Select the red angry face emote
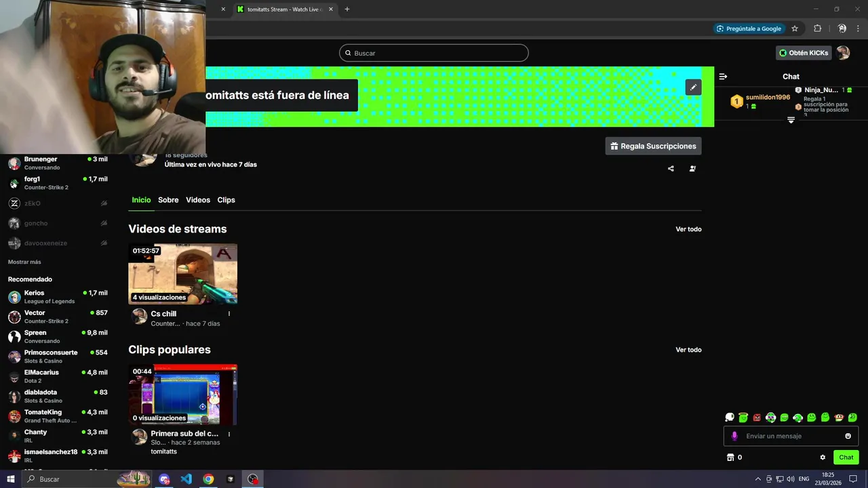Image resolution: width=868 pixels, height=488 pixels. pos(757,418)
